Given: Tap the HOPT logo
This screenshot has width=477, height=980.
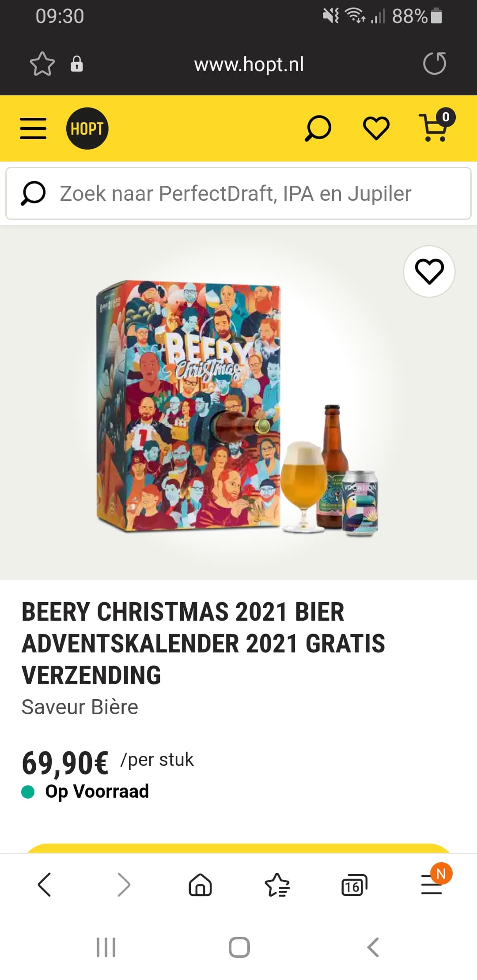Looking at the screenshot, I should [x=87, y=128].
